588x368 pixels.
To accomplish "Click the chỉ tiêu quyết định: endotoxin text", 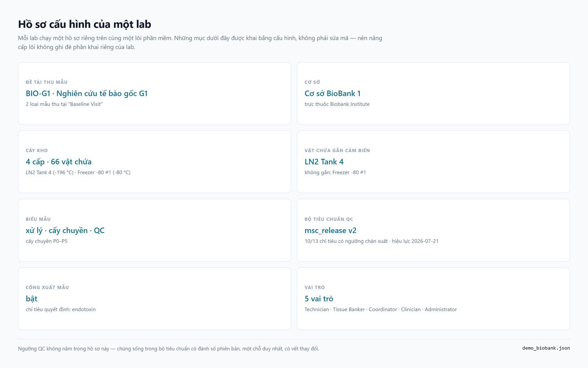I will (60, 310).
